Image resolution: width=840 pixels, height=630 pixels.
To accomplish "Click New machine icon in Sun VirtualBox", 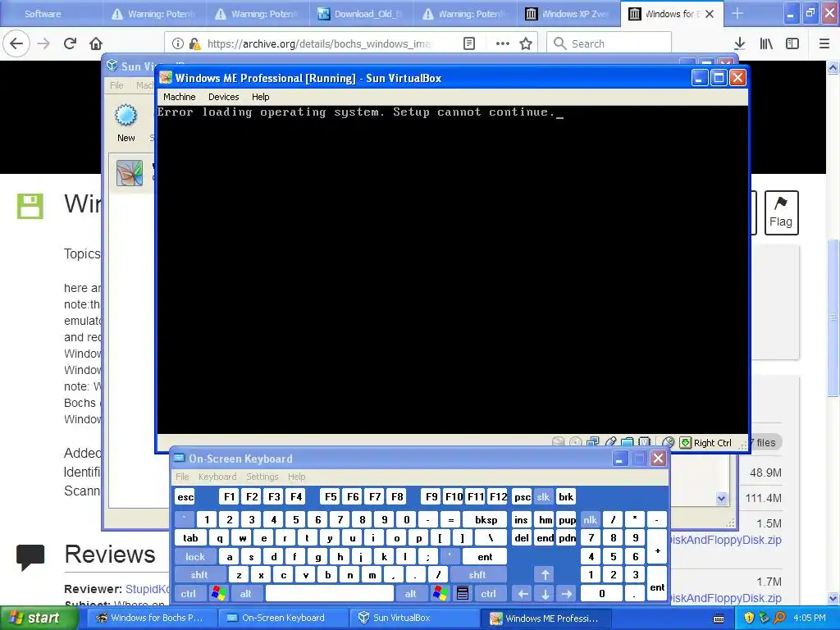I will (126, 123).
